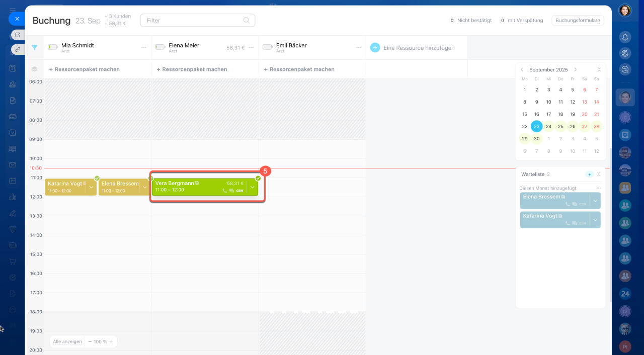
Task: Open the spiral assistant icon in right bar
Action: click(x=625, y=53)
